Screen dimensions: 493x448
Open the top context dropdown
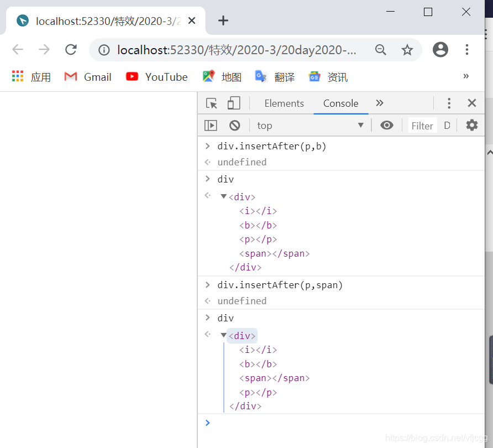(x=311, y=126)
